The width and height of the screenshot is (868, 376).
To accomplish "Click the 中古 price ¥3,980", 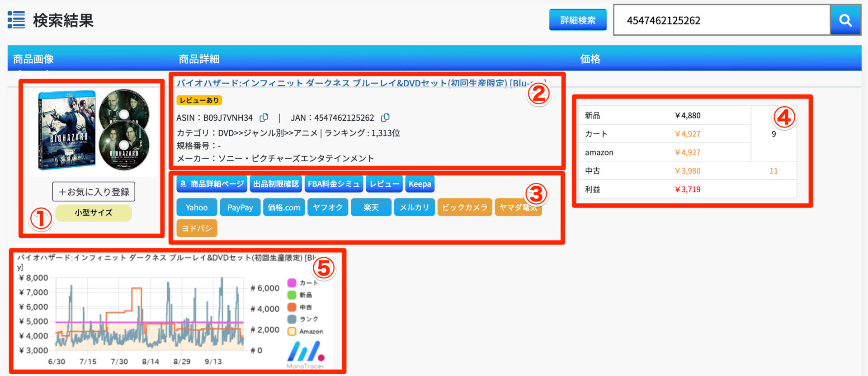I will tap(688, 171).
